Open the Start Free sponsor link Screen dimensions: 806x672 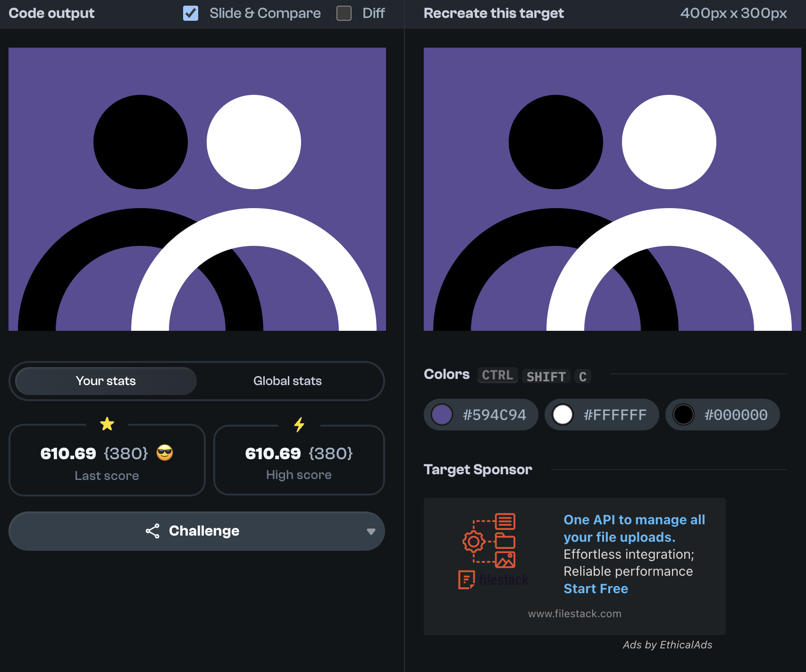[596, 588]
